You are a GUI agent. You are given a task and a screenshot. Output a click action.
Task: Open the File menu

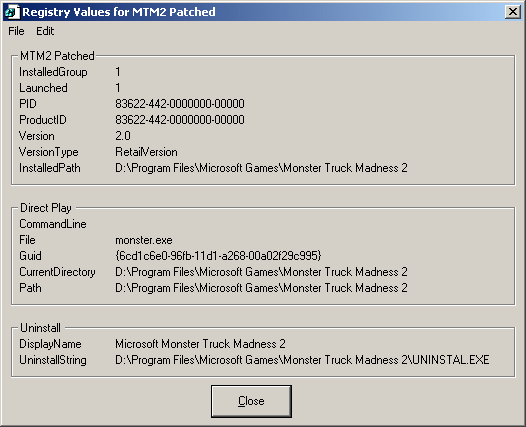point(16,31)
